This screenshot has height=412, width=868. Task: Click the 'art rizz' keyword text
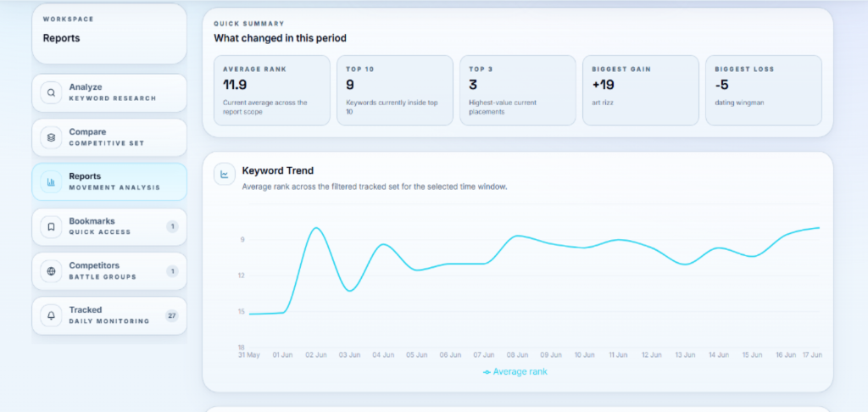pos(602,103)
